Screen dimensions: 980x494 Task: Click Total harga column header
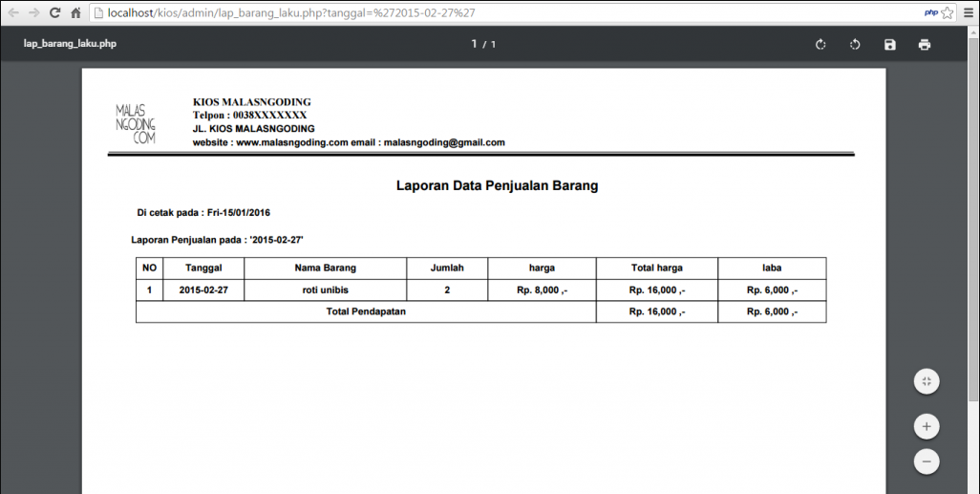pyautogui.click(x=657, y=268)
